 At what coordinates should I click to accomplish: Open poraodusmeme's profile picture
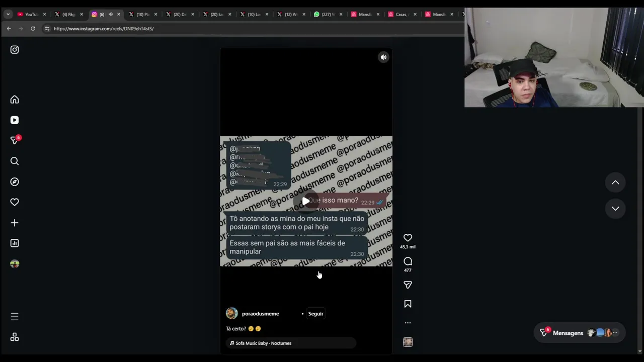pos(231,314)
